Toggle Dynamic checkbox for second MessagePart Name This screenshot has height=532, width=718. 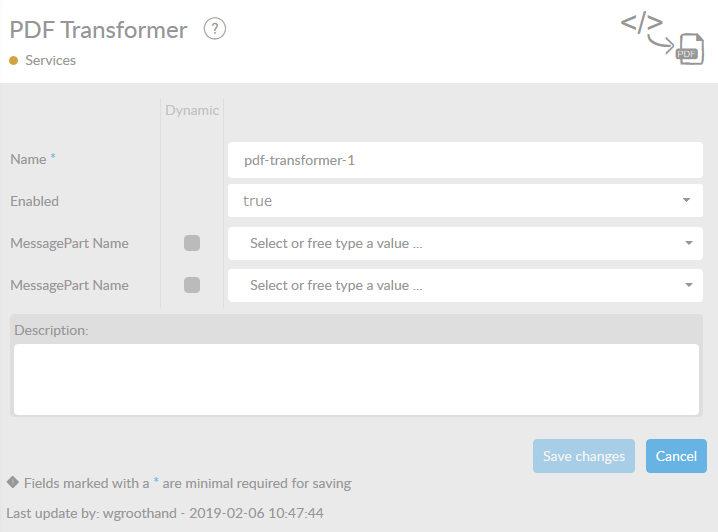pos(192,285)
